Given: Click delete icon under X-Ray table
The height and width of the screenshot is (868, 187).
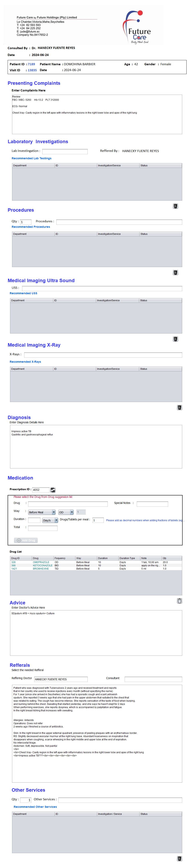Looking at the screenshot, I should tap(179, 407).
